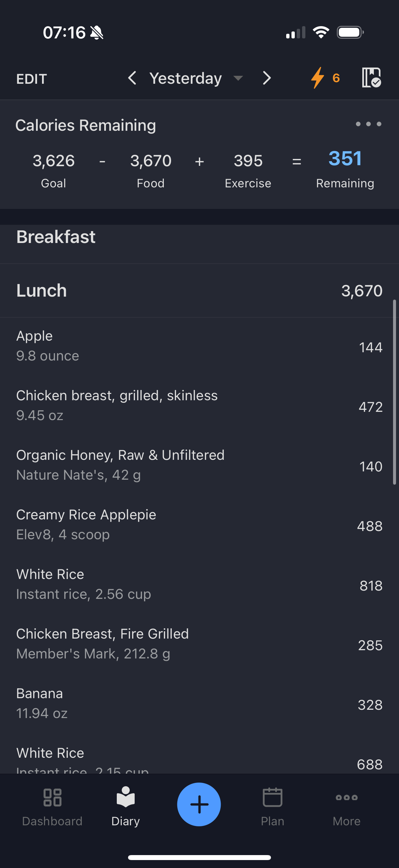The height and width of the screenshot is (868, 399).
Task: Open the Apple 9.8 ounce entry
Action: pyautogui.click(x=199, y=346)
